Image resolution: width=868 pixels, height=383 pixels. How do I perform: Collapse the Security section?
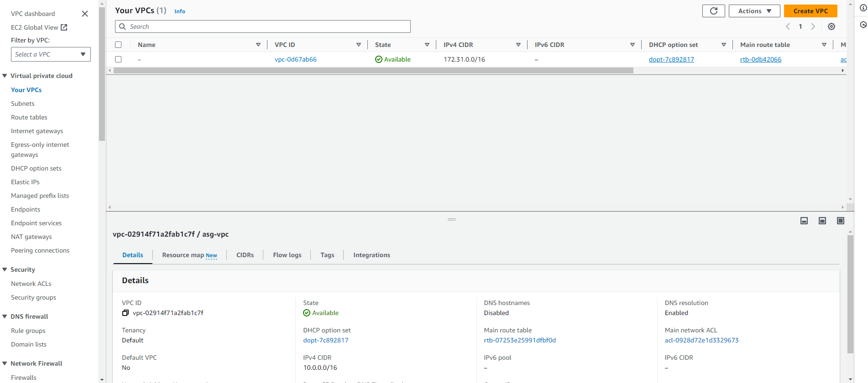[5, 269]
